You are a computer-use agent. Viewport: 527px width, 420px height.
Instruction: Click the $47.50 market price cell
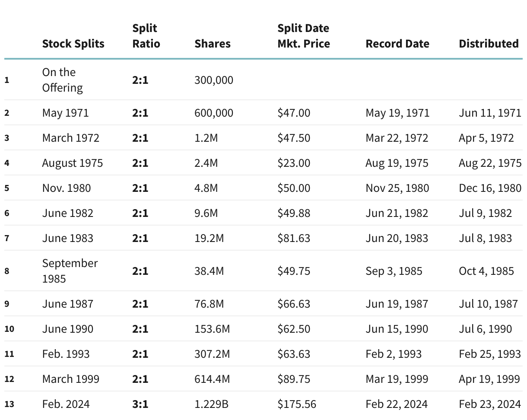tap(294, 138)
